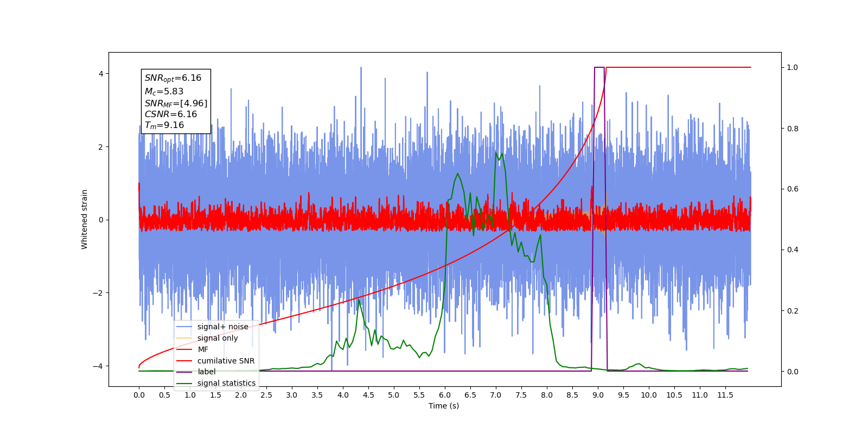Viewport: 868px width, 434px height.
Task: Click the x-axis tick label 7.5
Action: pos(521,395)
